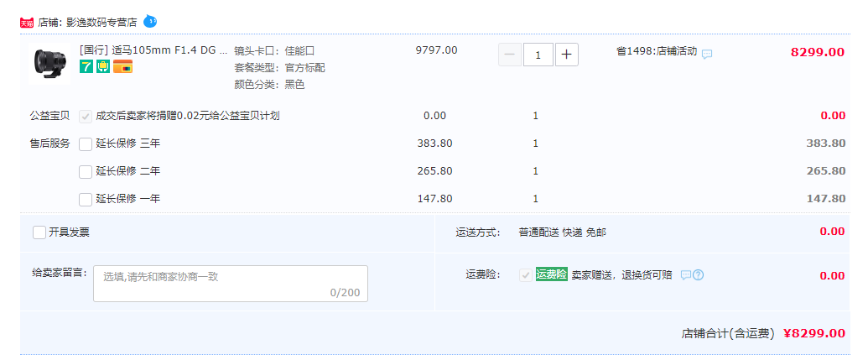Click the 颜色分类：黑色 attribute text
This screenshot has width=868, height=355.
coord(269,85)
